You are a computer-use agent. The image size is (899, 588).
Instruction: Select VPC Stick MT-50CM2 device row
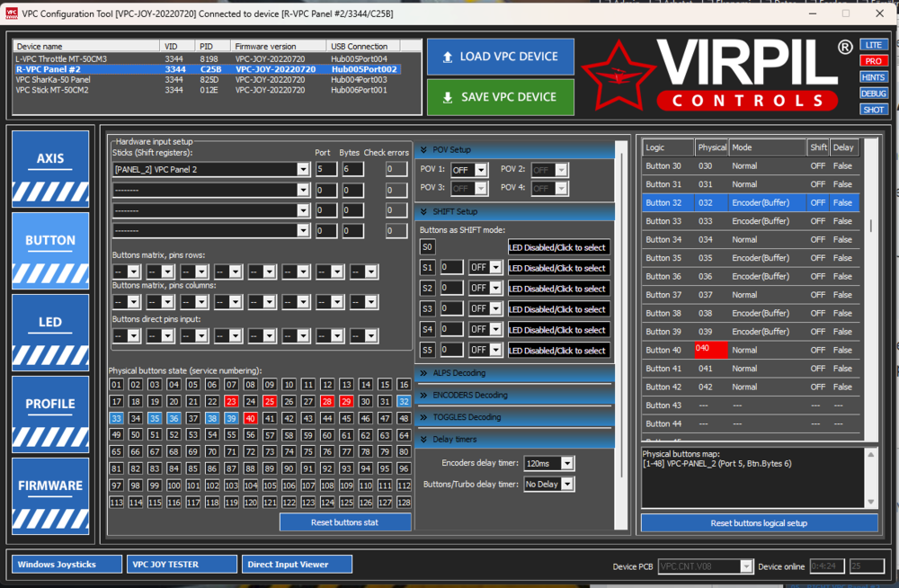[x=207, y=90]
